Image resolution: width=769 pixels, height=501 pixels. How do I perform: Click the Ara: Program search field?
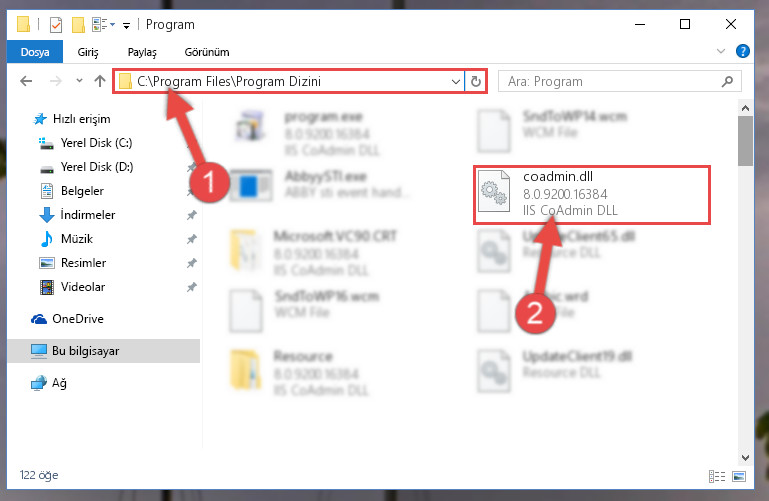pyautogui.click(x=611, y=81)
